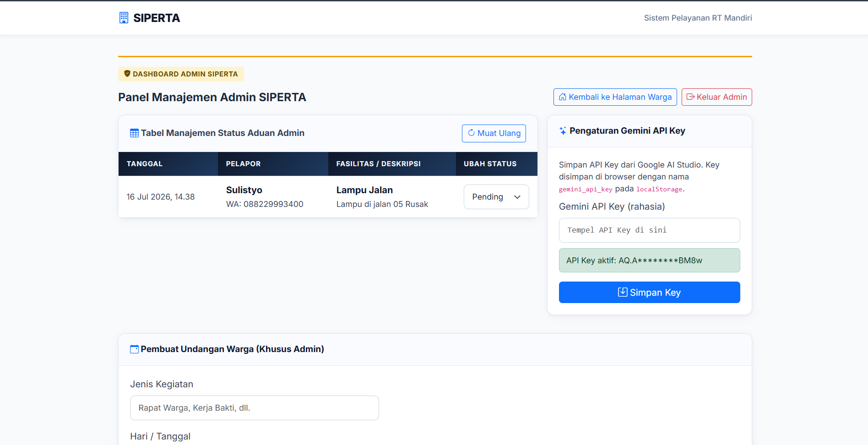Click the calendar icon beside Pembuat Undangan Warga
868x445 pixels.
[x=134, y=349]
